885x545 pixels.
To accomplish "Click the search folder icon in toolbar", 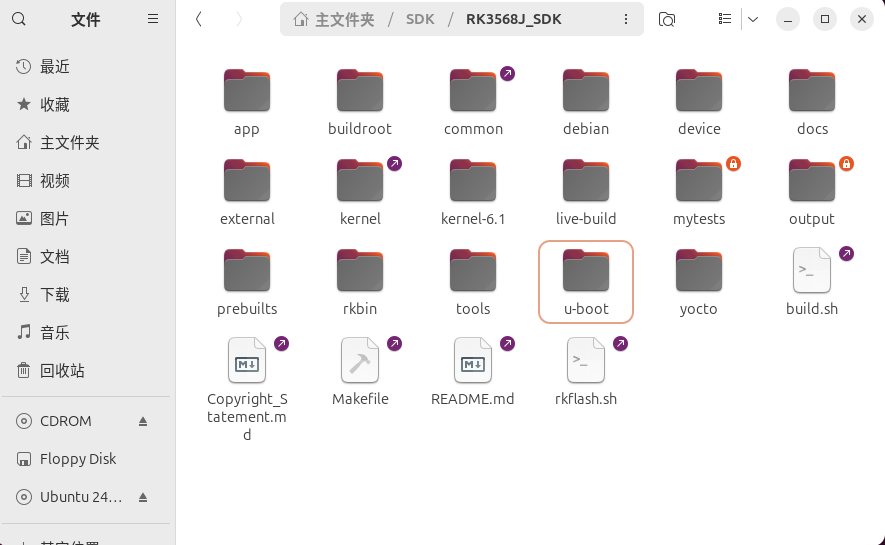I will point(667,19).
